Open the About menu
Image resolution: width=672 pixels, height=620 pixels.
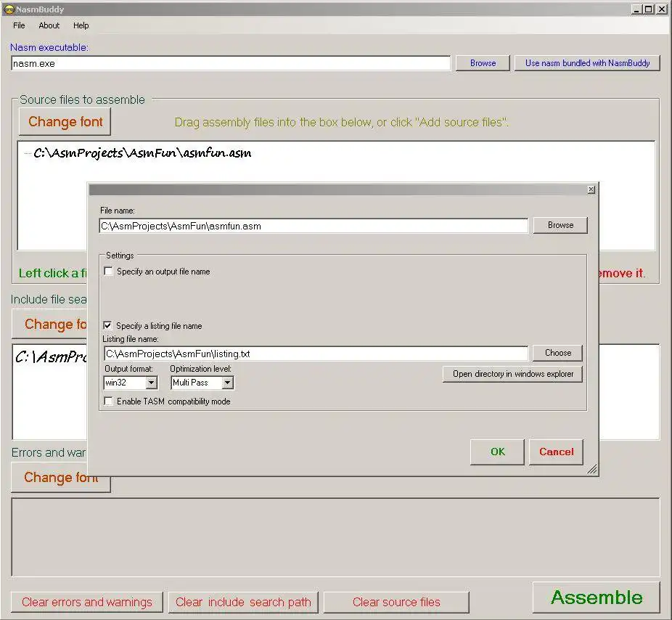[x=49, y=25]
